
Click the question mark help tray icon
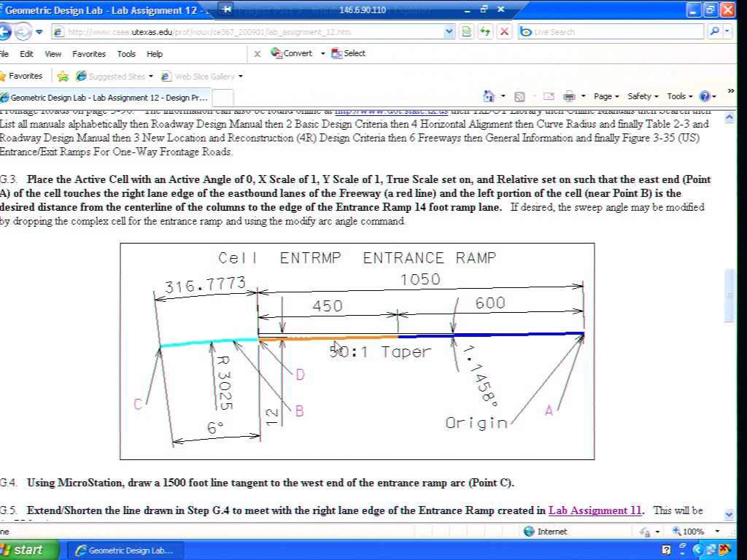(x=666, y=551)
